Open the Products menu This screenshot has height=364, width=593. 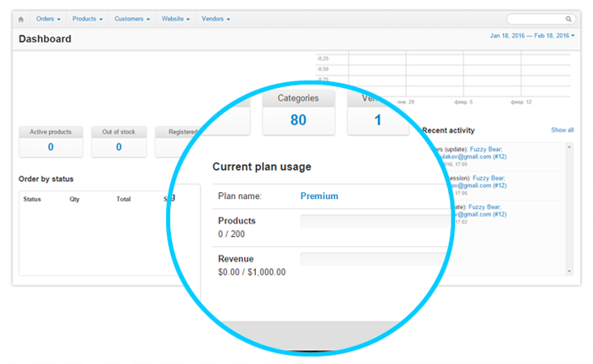coord(87,19)
